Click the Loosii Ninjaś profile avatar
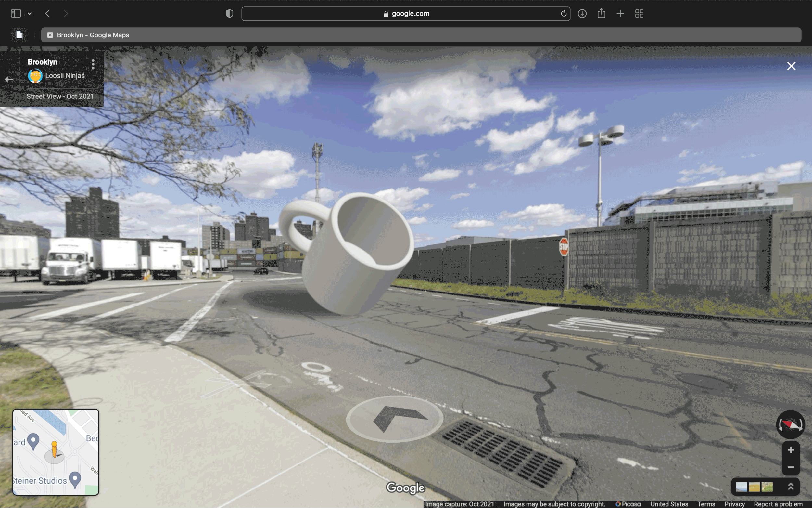Image resolution: width=812 pixels, height=508 pixels. 35,76
